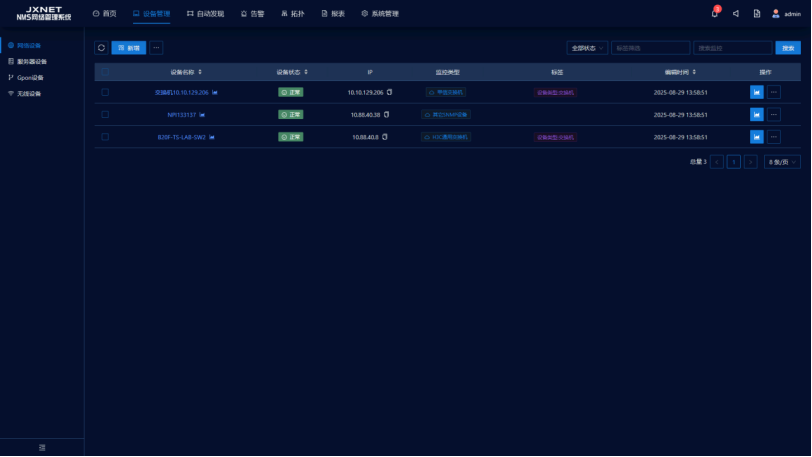Click the speaker announcement icon in header
The height and width of the screenshot is (457, 812).
point(736,14)
